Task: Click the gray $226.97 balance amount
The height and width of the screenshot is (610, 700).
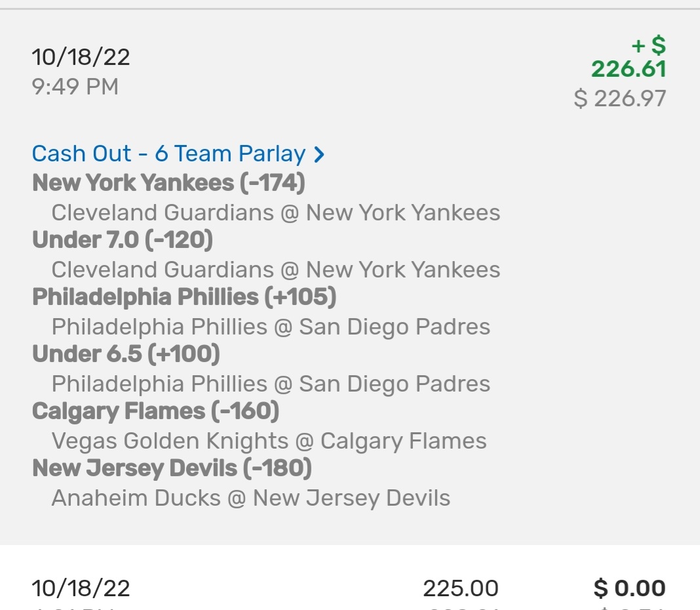Action: tap(620, 98)
